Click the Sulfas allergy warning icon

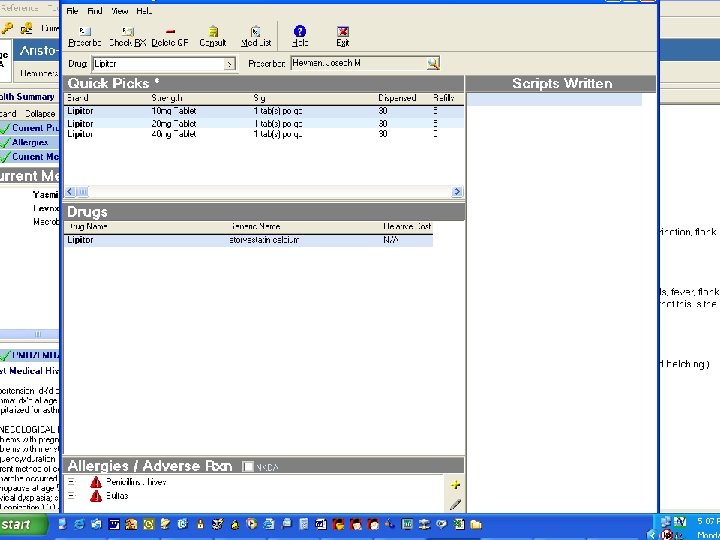tap(96, 496)
